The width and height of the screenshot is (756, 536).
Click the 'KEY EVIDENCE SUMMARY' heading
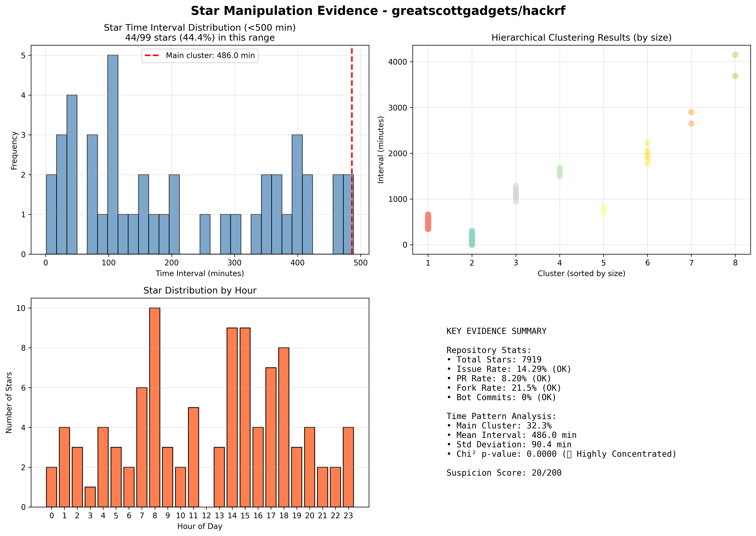point(496,331)
